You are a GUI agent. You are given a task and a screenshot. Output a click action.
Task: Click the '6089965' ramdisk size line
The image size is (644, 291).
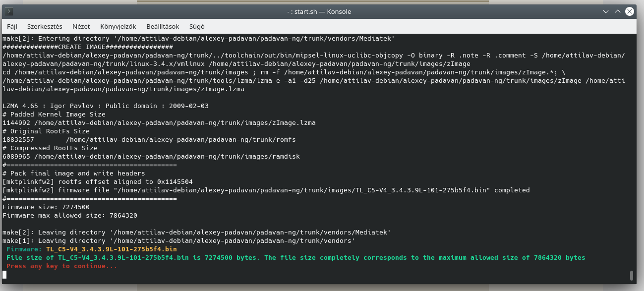tap(151, 156)
